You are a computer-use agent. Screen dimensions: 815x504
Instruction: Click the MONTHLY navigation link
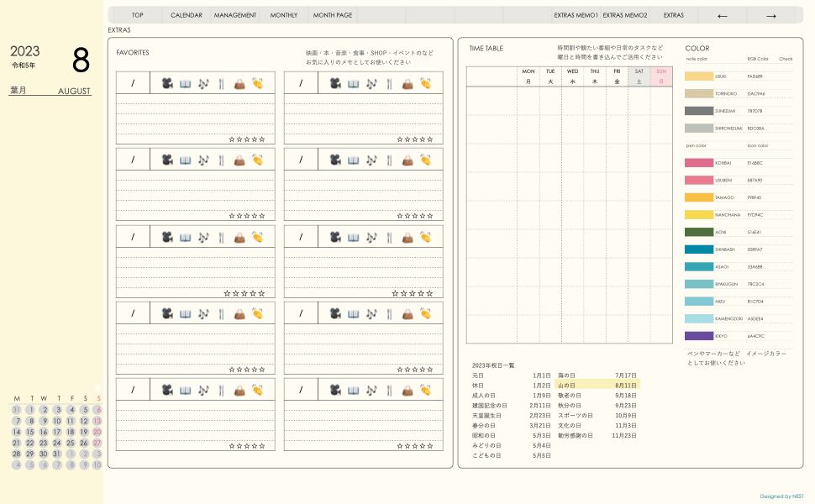point(284,15)
